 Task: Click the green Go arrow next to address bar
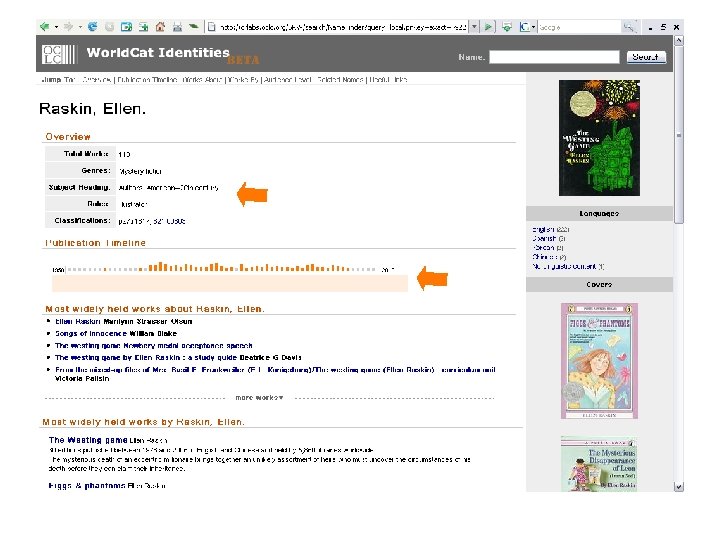coord(489,27)
